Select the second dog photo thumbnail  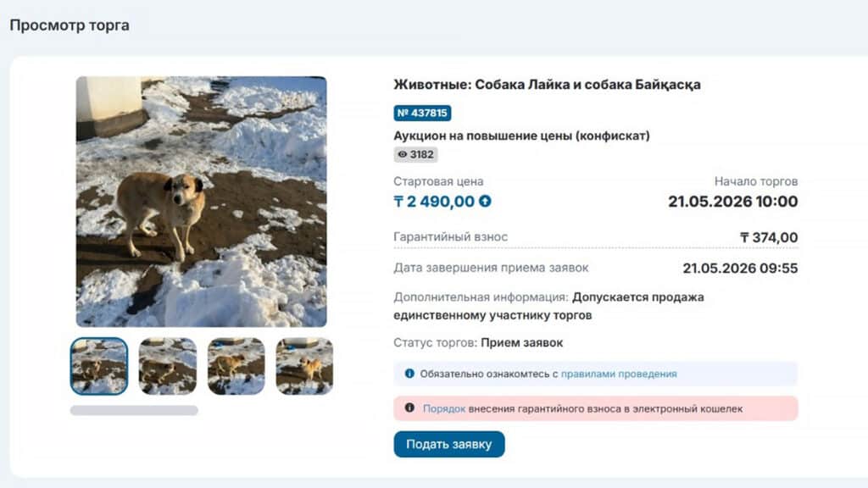(x=168, y=366)
